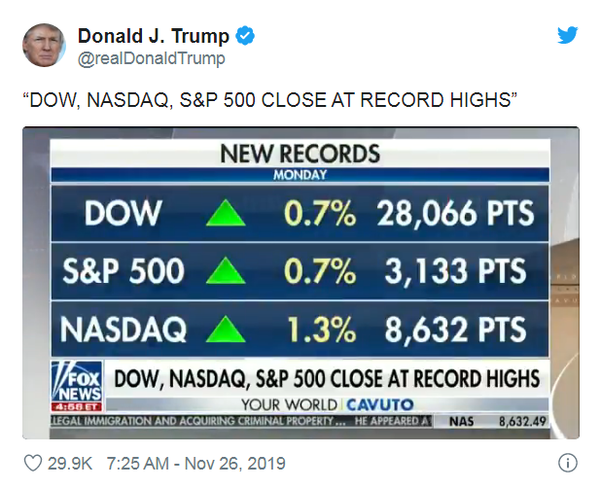The height and width of the screenshot is (488, 601).
Task: Open Donald J. Trump profile avatar
Action: coord(44,45)
